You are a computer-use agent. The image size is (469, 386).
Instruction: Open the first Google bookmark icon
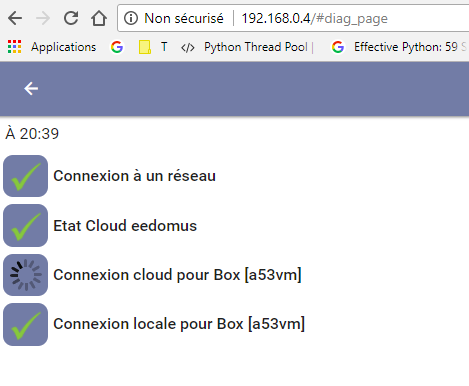tap(117, 47)
